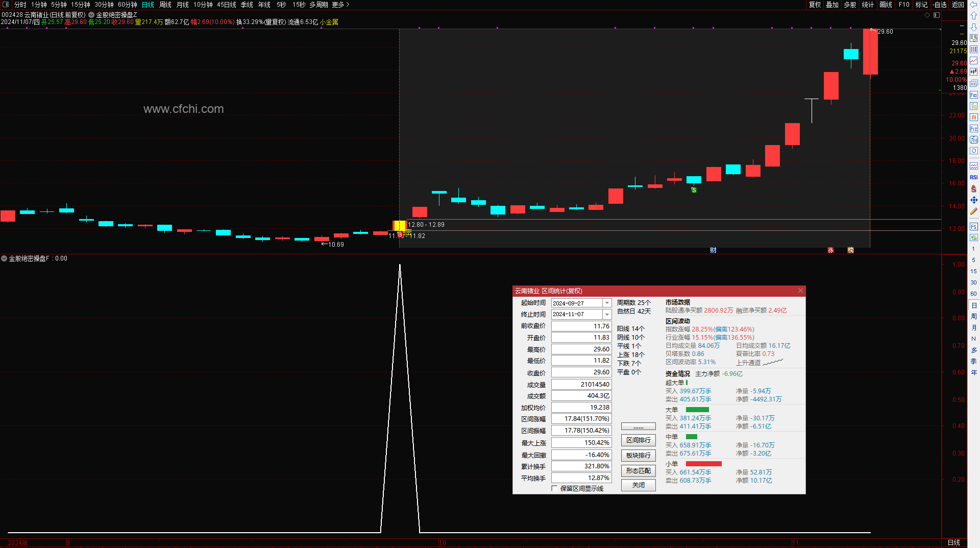Screen dimensions: 980x548
Task: Click the -自选 button in top toolbar
Action: [x=939, y=5]
